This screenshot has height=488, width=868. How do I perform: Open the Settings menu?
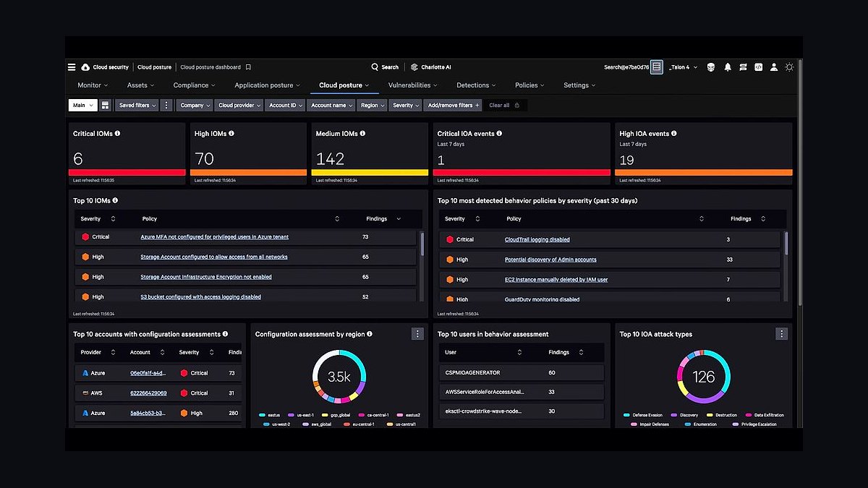point(579,85)
